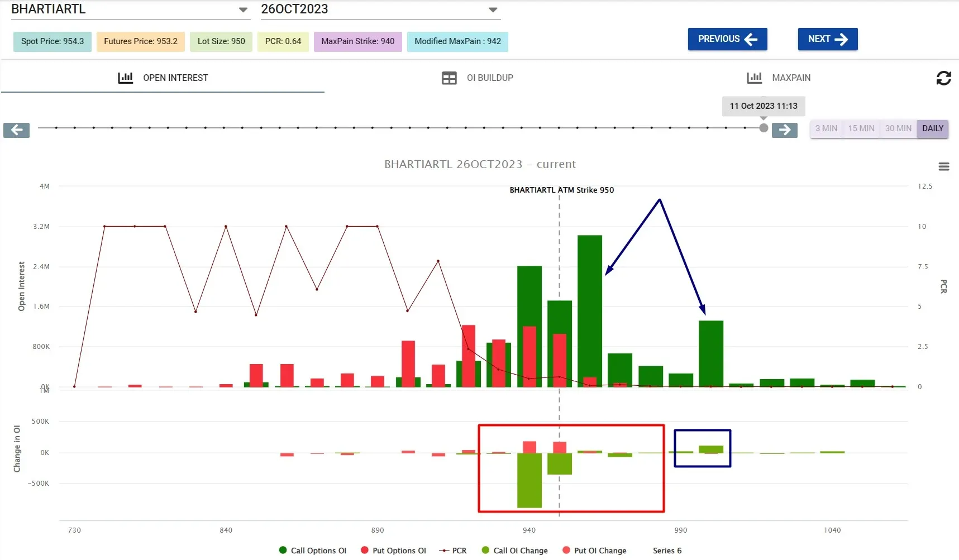Click the PREVIOUS button

pyautogui.click(x=727, y=39)
